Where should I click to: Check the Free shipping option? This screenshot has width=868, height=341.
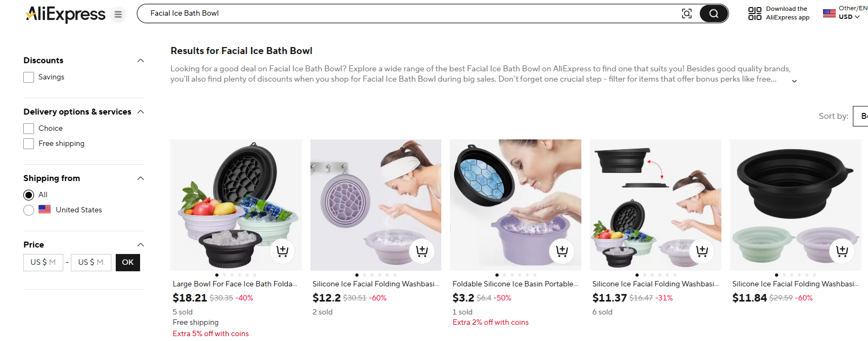pos(28,143)
